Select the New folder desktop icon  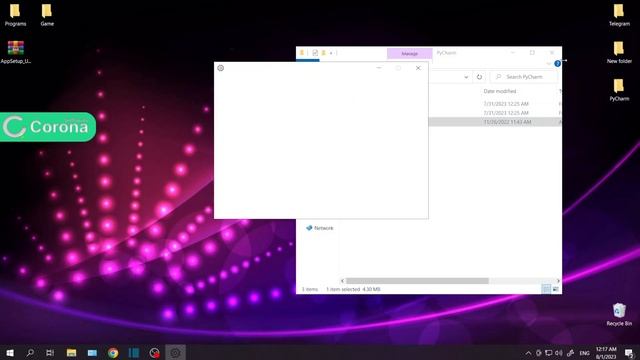pyautogui.click(x=619, y=52)
